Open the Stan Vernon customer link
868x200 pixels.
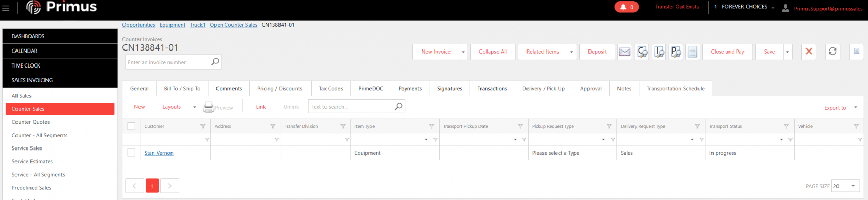159,153
